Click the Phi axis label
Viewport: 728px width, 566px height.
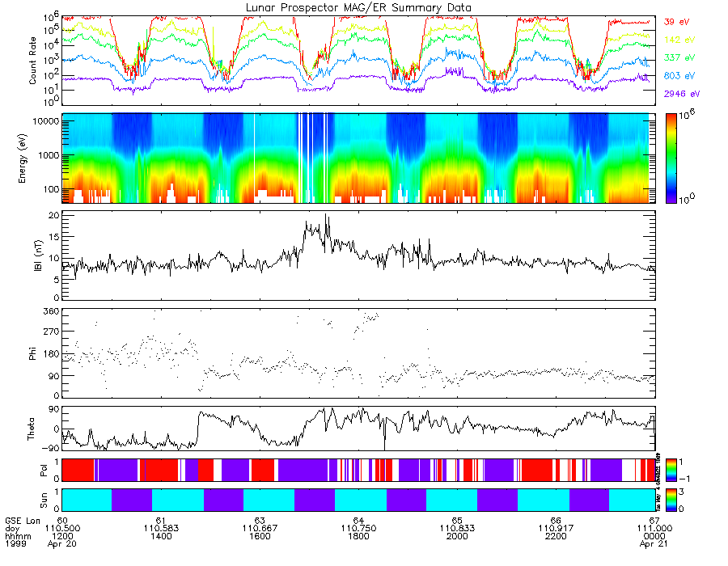tap(32, 353)
